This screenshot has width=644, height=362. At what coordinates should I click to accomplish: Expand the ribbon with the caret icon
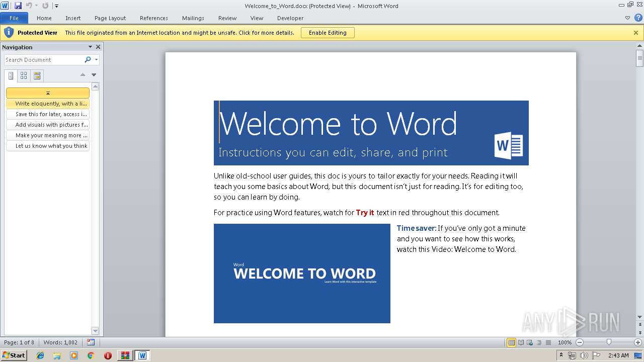627,18
